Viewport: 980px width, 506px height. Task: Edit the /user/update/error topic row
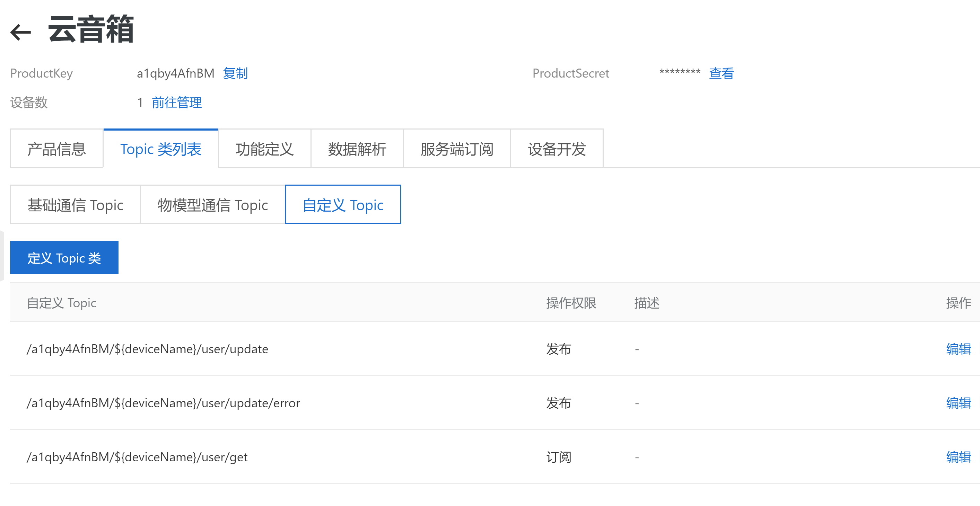958,402
